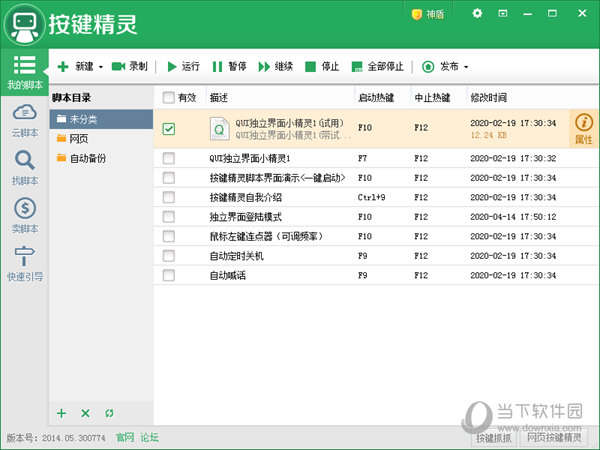Select the 未分类 folder

point(101,119)
